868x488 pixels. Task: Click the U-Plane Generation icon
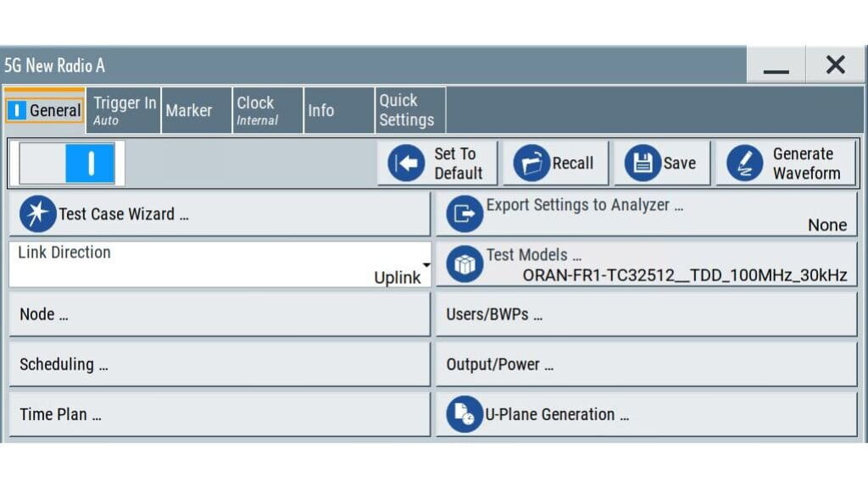coord(464,414)
